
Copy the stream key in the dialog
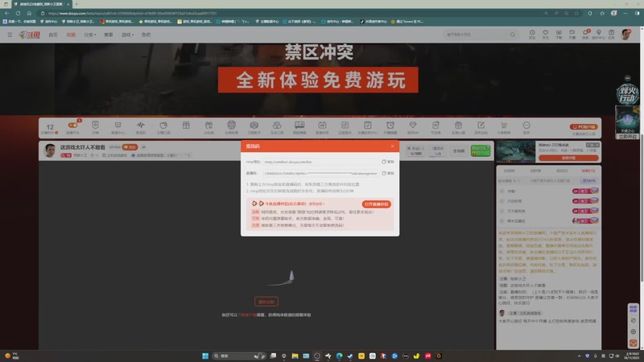pyautogui.click(x=388, y=173)
